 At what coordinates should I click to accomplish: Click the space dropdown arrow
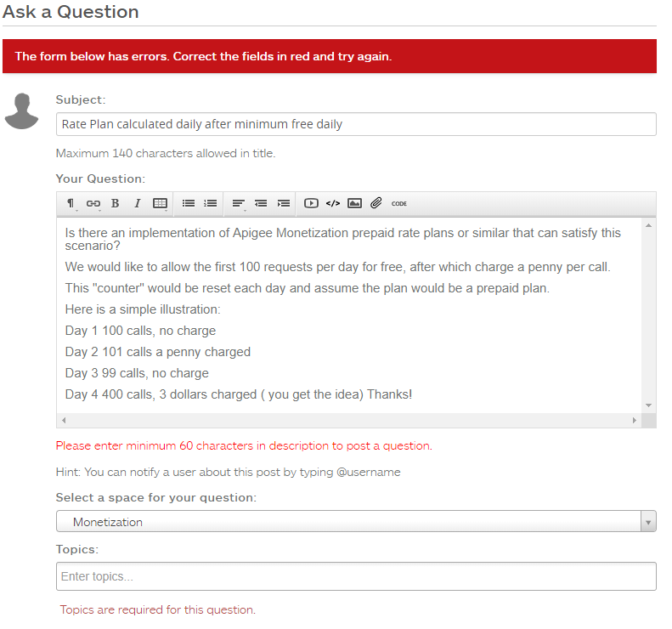(x=648, y=522)
